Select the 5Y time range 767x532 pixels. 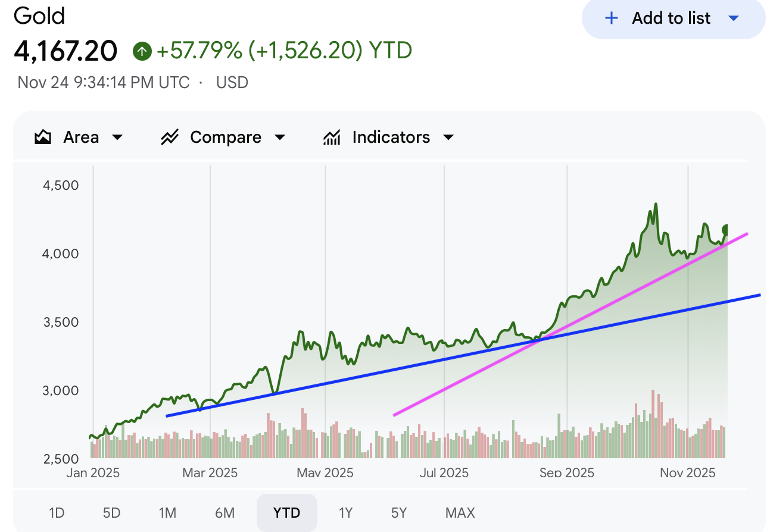tap(399, 512)
